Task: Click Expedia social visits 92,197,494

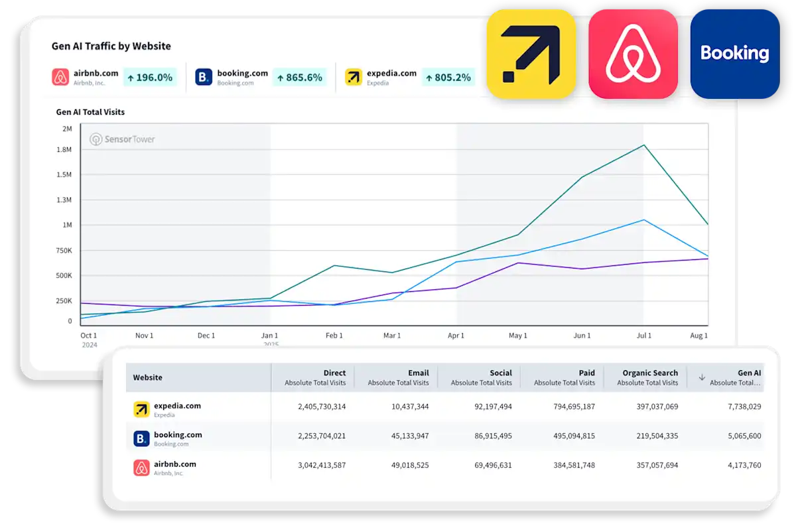Action: coord(492,407)
